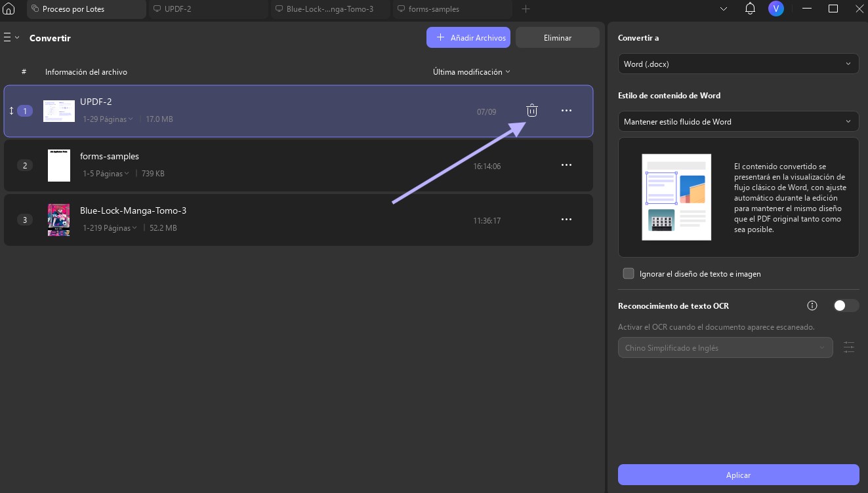This screenshot has width=868, height=493.
Task: Delete UPDF-2 with the trash icon
Action: coord(532,111)
